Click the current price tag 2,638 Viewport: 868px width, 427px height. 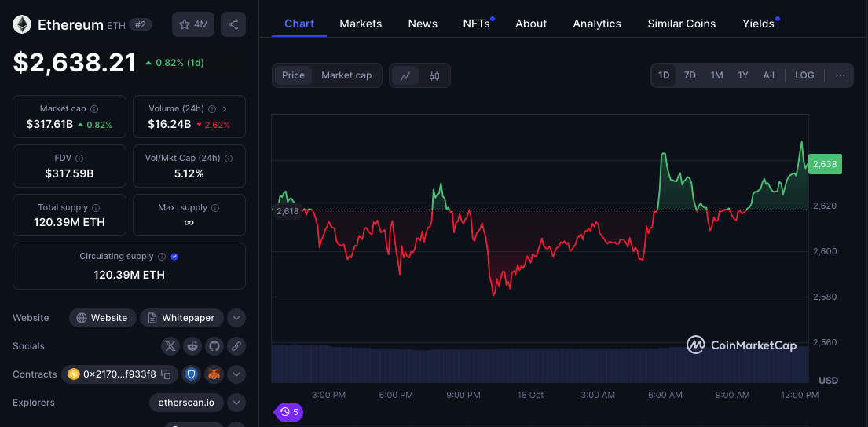tap(825, 164)
